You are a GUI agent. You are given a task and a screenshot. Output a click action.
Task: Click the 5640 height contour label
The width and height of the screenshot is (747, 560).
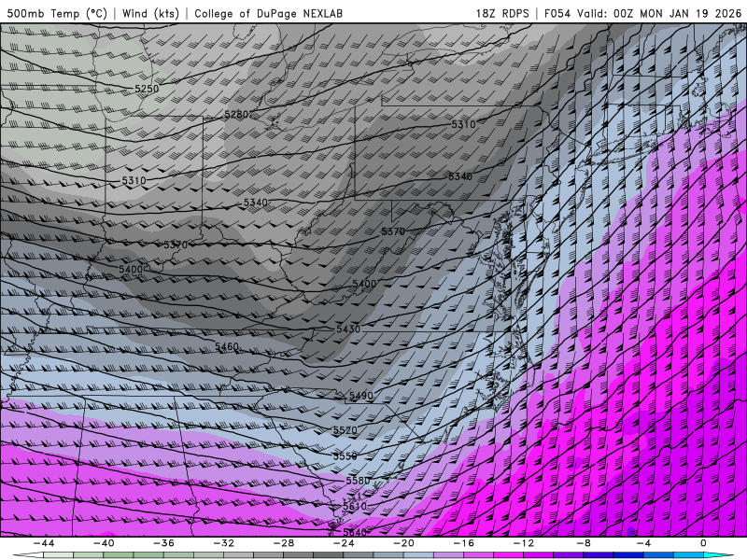click(355, 532)
